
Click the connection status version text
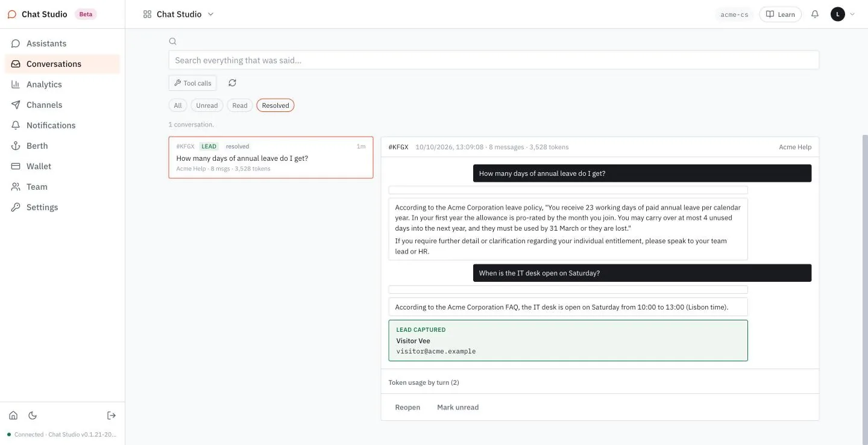pos(65,434)
